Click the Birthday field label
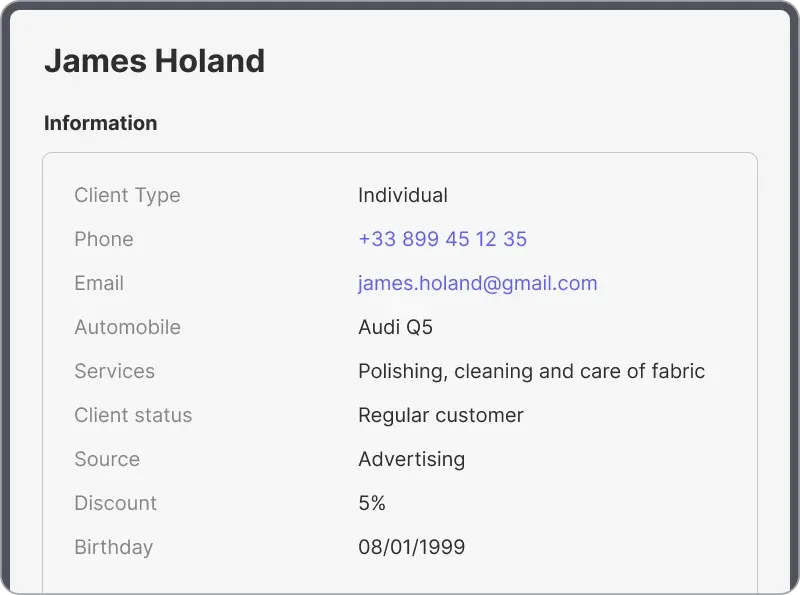The image size is (800, 595). [114, 547]
